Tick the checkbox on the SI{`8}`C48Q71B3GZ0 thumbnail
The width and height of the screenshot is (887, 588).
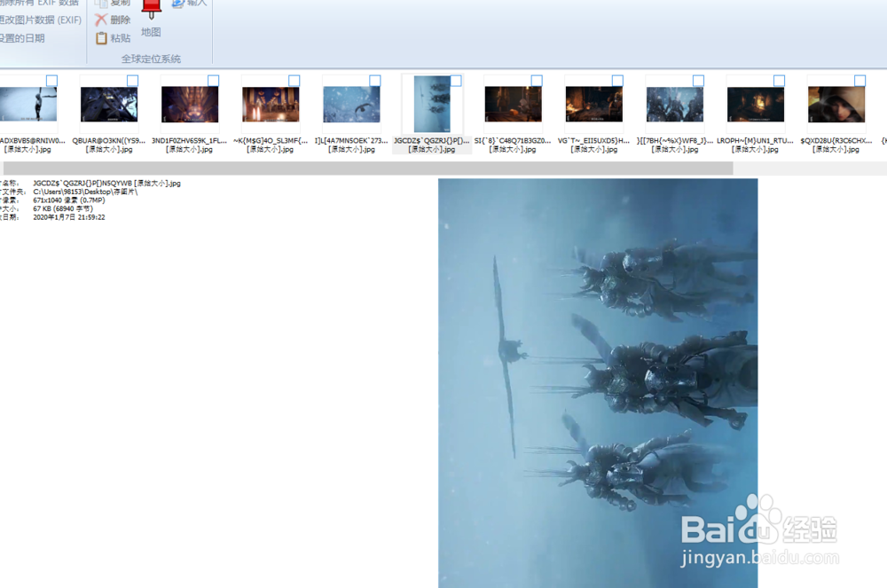point(537,81)
